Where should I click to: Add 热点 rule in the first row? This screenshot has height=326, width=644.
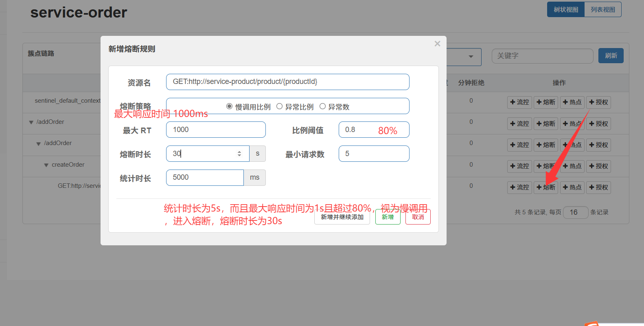(572, 102)
